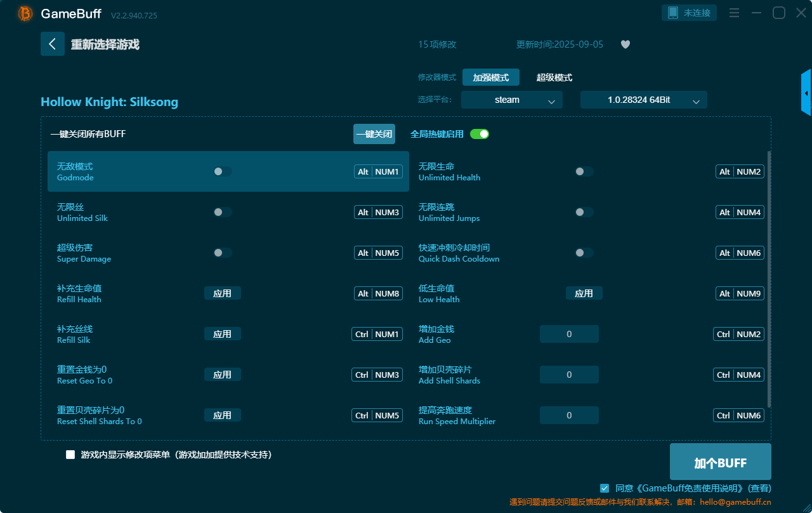
Task: Check show in-game trainer menu checkbox
Action: (x=70, y=455)
